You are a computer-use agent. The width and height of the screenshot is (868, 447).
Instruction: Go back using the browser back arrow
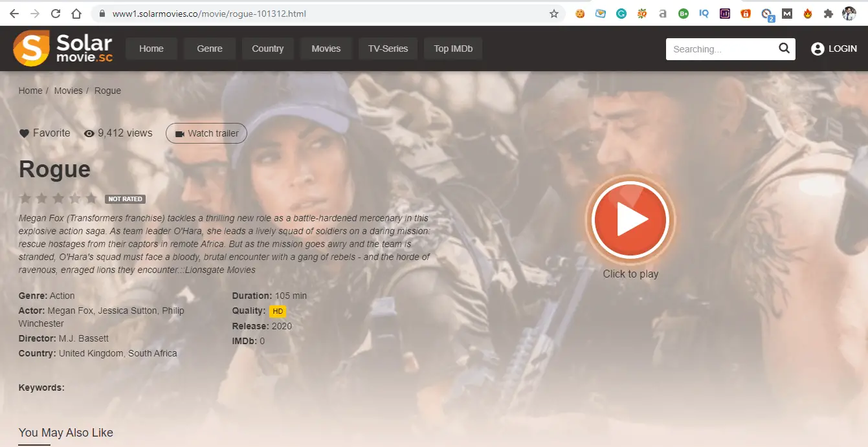(x=14, y=14)
